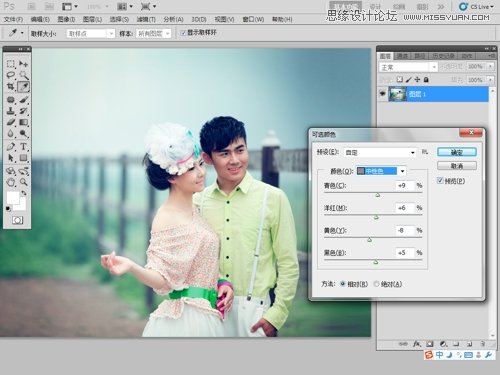Viewport: 500px width, 375px height.
Task: Open the 图像(I) menu
Action: [x=66, y=19]
